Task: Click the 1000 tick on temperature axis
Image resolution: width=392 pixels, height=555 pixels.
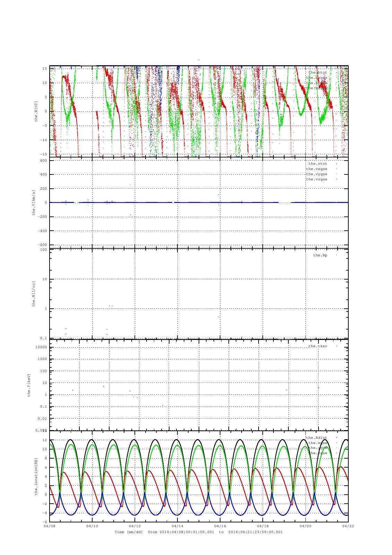Action: [42, 359]
